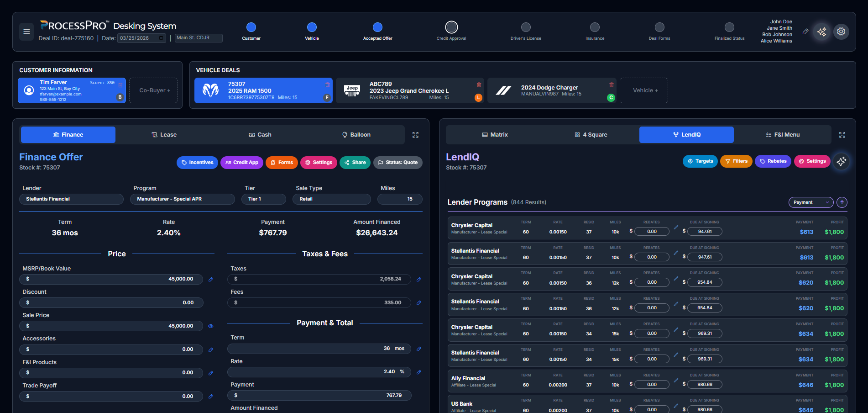The height and width of the screenshot is (413, 868).
Task: Toggle lender program sort direction arrow
Action: click(842, 202)
